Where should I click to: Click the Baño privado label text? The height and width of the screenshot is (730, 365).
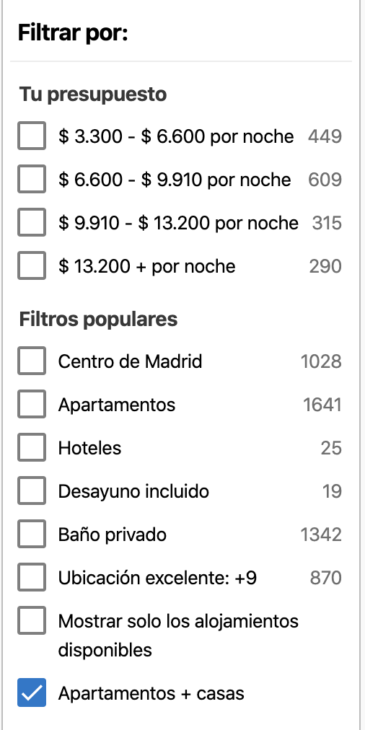coord(112,534)
